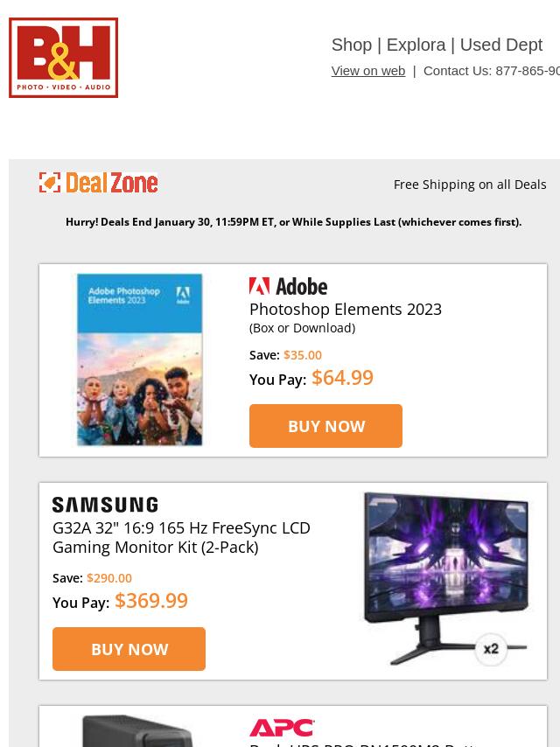
Task: Open the G32A 32" Gaming Monitor Kit title
Action: click(x=181, y=537)
